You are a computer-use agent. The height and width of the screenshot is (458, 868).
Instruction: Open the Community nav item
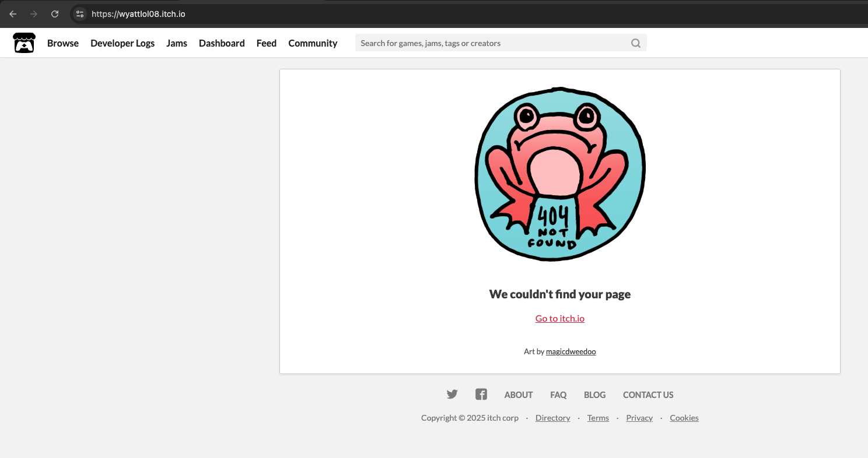[313, 43]
